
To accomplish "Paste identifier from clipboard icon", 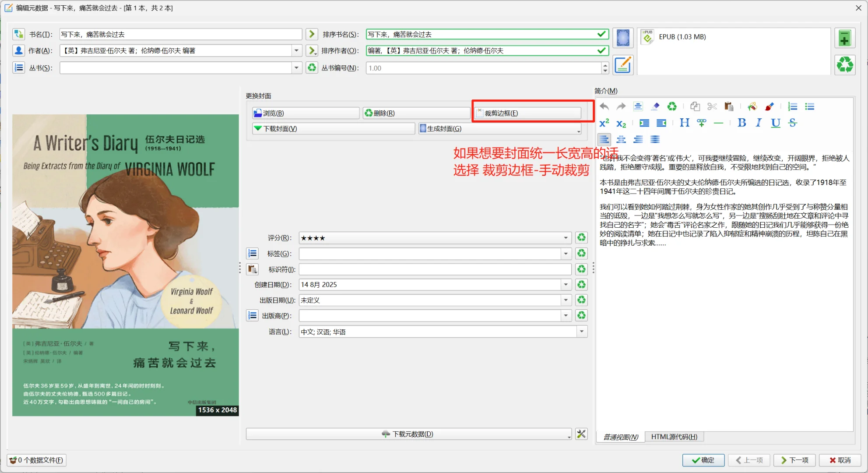I will [x=252, y=269].
